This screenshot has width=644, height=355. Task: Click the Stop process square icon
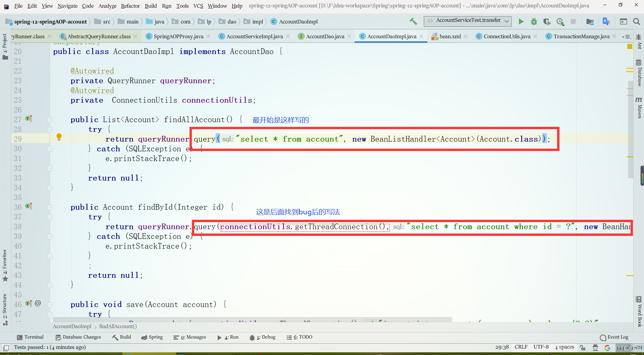pos(573,21)
